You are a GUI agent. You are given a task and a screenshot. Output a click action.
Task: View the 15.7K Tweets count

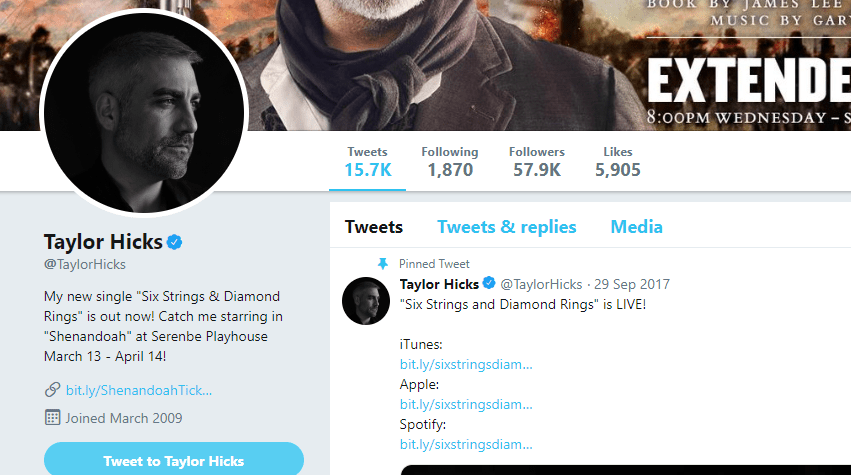pyautogui.click(x=367, y=162)
